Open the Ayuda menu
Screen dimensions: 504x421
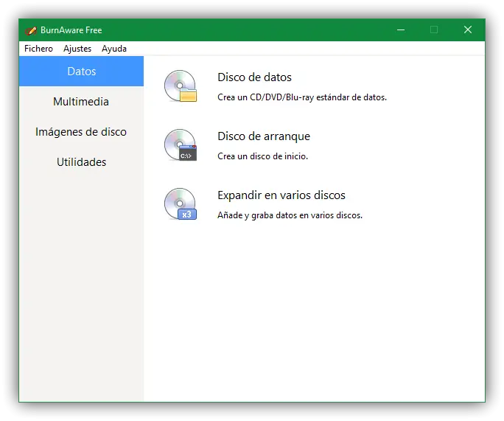click(x=114, y=49)
